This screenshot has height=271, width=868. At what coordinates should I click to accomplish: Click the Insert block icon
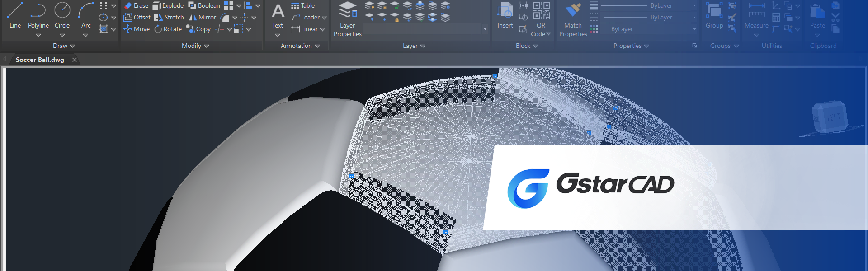coord(505,15)
